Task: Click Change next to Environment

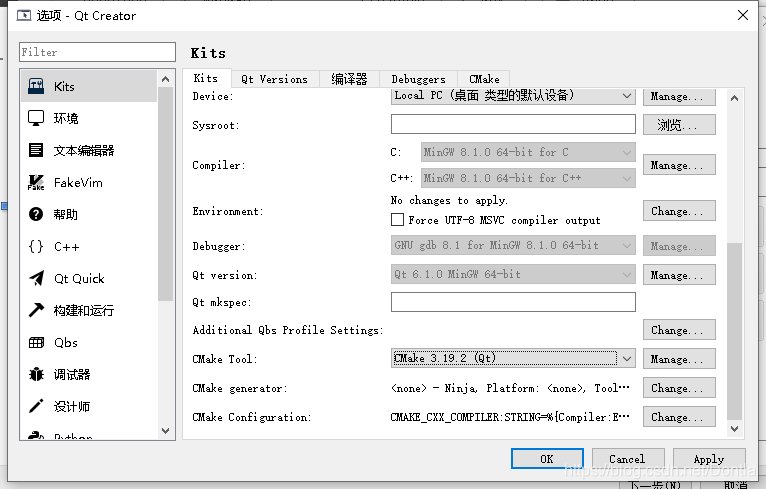Action: point(679,211)
